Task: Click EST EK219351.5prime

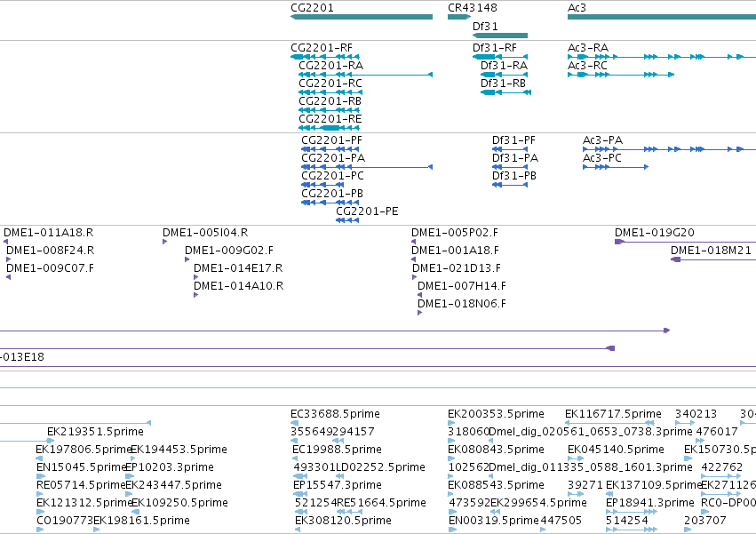Action: pos(95,432)
